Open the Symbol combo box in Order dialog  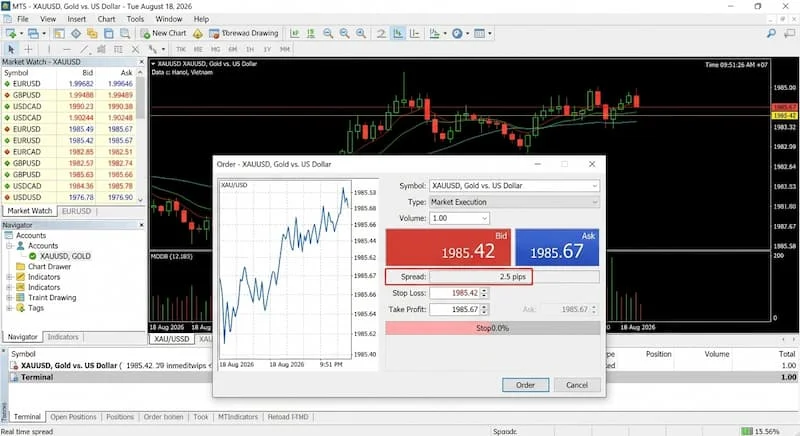coord(514,186)
